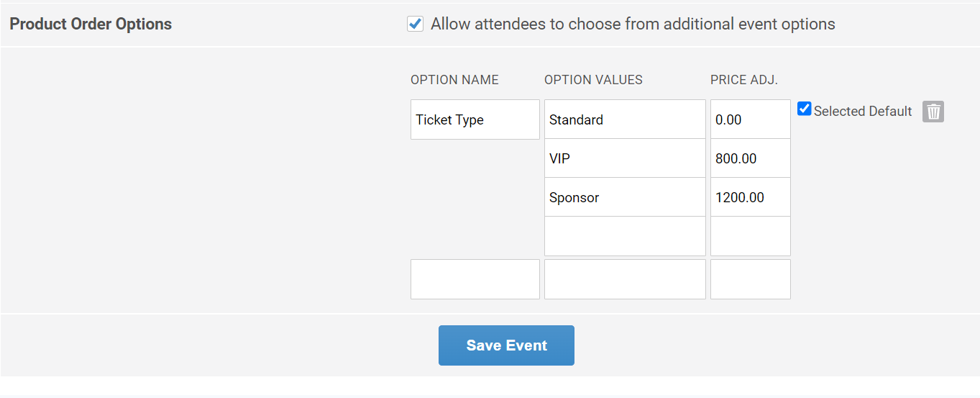This screenshot has height=398, width=980.
Task: Click the OPTION NAME column header
Action: coord(454,80)
